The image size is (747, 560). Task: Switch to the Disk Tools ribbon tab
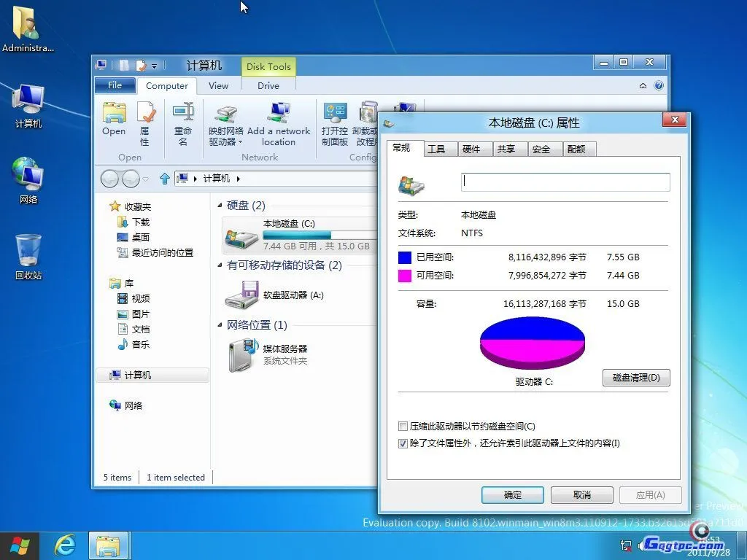point(268,66)
